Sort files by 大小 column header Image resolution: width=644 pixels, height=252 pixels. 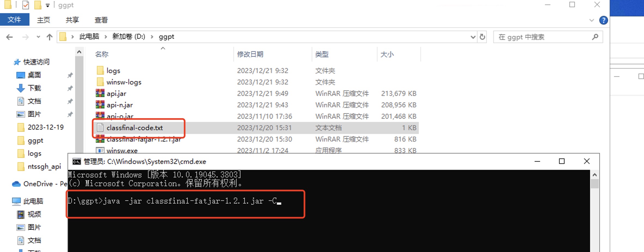pos(387,54)
